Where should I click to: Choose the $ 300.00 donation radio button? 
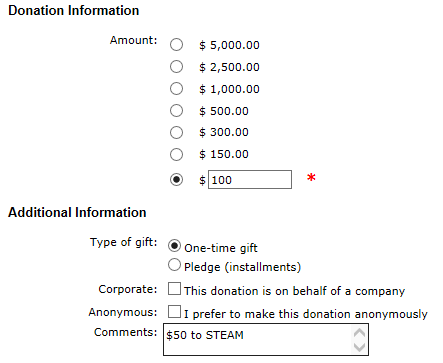coord(176,132)
